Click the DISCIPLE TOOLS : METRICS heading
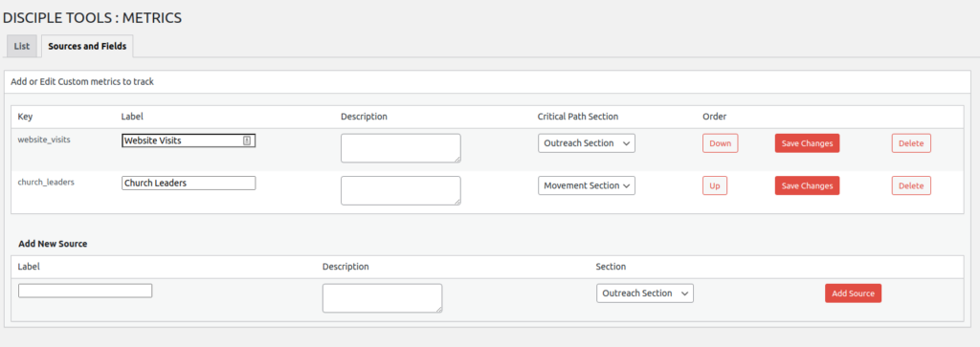This screenshot has width=980, height=347. tap(93, 17)
